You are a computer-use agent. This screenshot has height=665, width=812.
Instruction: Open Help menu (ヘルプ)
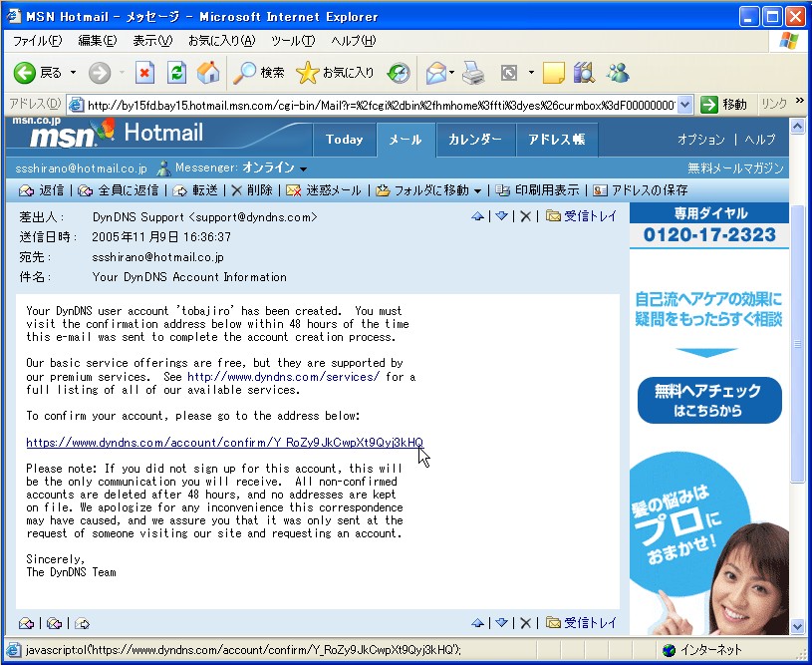[x=353, y=41]
